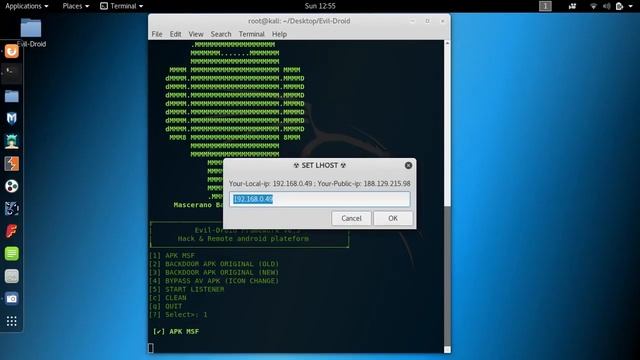Open the BeEF round ball dock icon
640x360 pixels.
tap(11, 186)
